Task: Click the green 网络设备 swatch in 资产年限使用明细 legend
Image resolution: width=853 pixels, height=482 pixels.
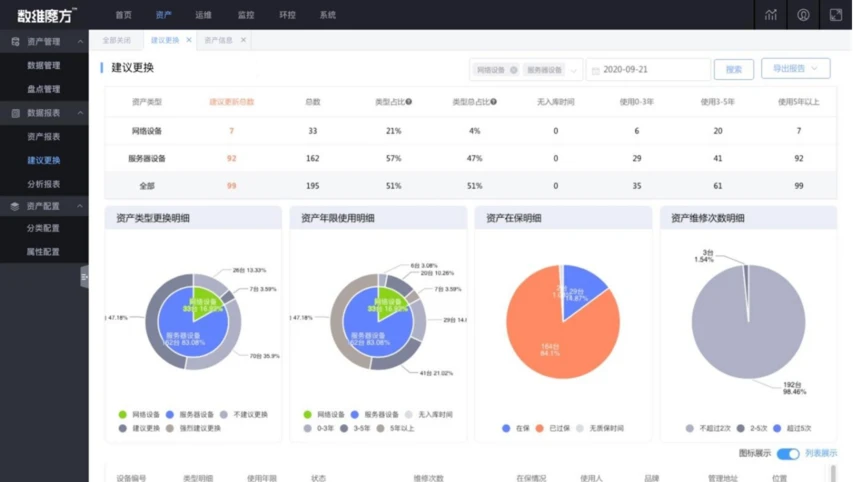Action: (x=307, y=415)
